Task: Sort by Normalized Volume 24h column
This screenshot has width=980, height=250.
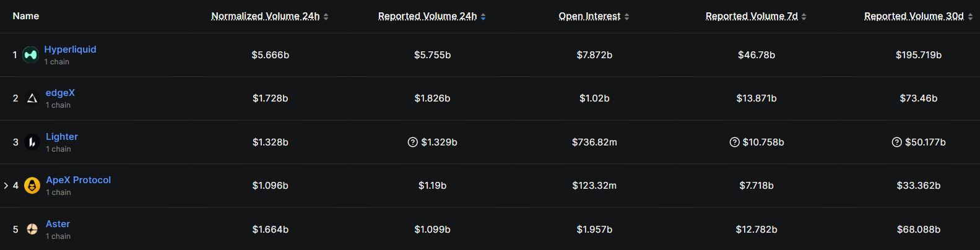Action: [x=326, y=17]
